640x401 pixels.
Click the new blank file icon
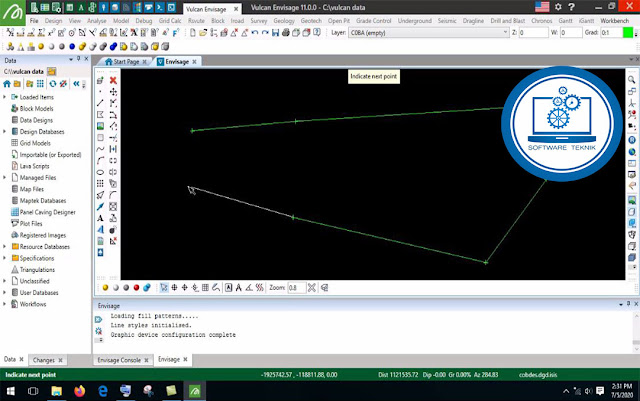click(193, 33)
